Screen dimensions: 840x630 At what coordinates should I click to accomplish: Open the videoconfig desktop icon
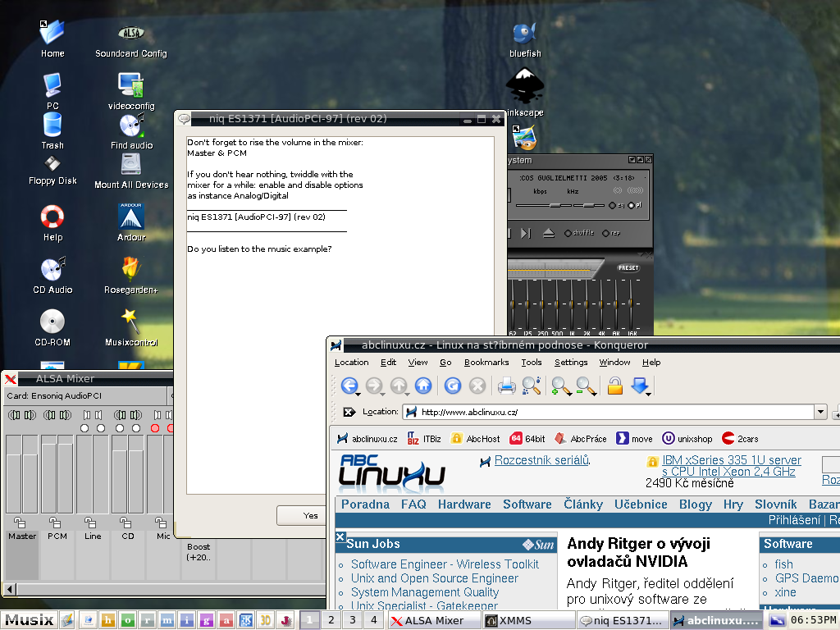131,91
